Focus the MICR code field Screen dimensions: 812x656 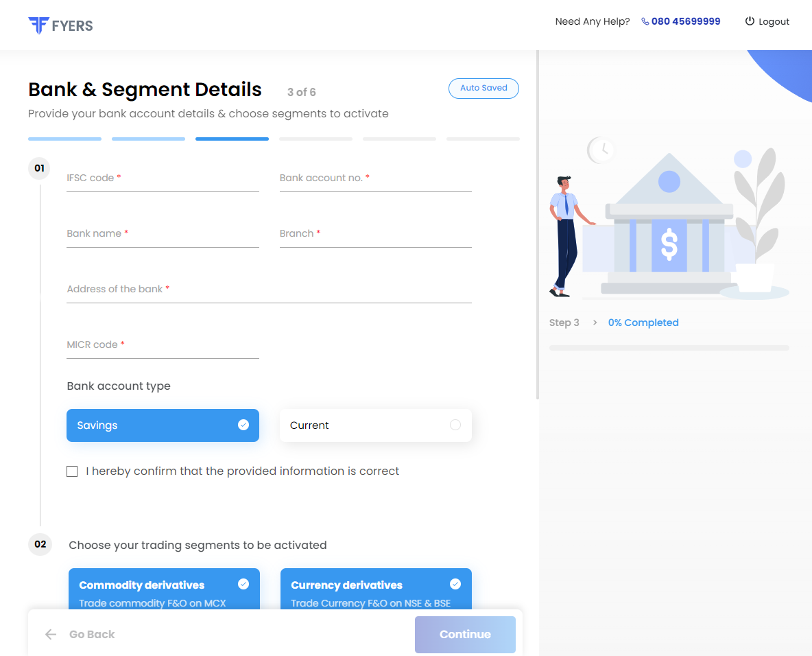click(163, 345)
